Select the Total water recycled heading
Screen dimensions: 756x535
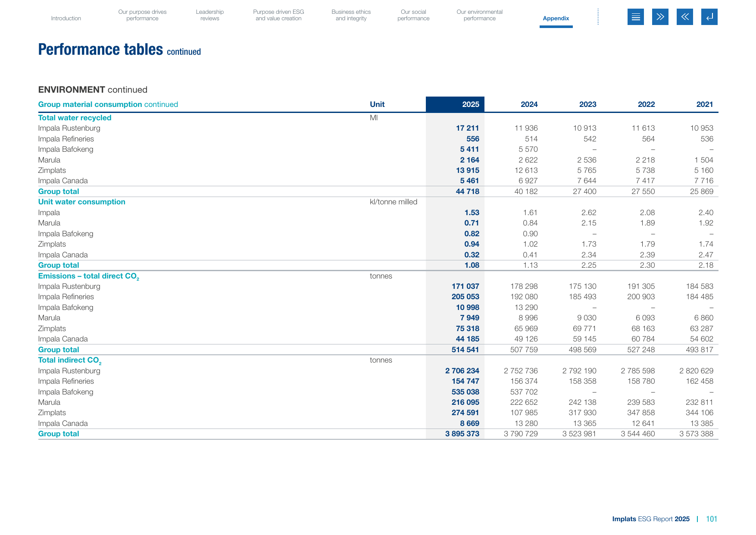(x=75, y=118)
